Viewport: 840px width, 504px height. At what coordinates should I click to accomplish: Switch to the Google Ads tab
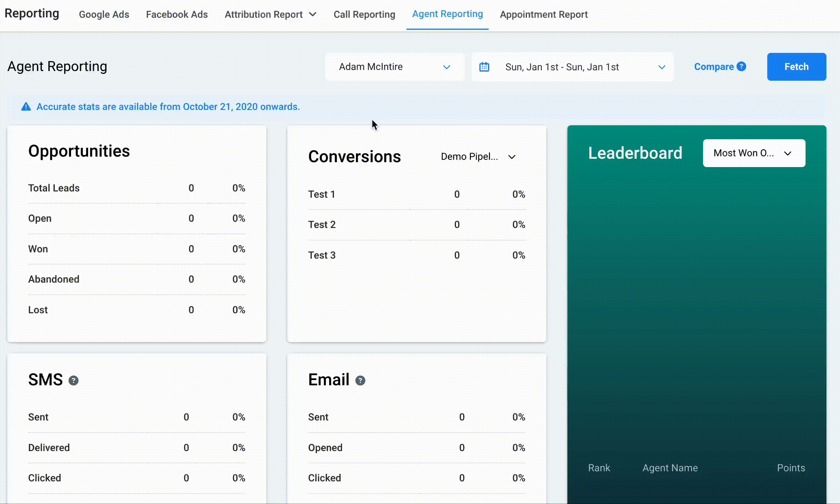point(104,14)
